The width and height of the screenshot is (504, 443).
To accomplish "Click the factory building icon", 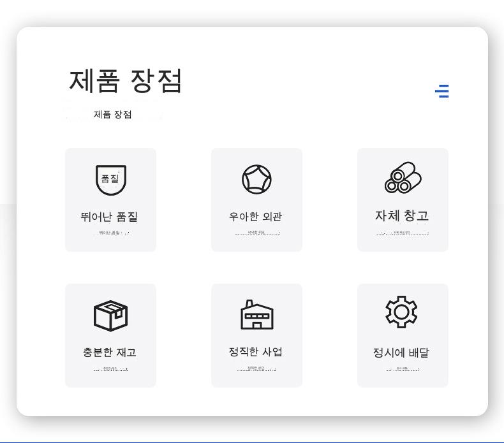I will click(256, 314).
